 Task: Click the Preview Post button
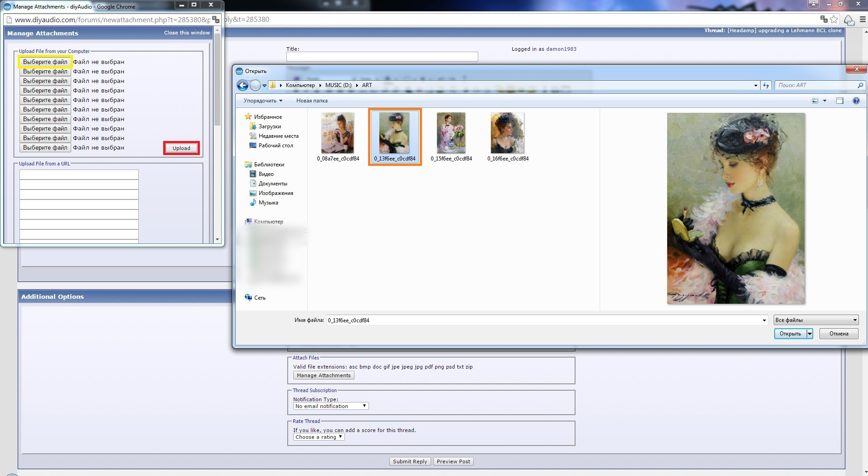(x=453, y=461)
